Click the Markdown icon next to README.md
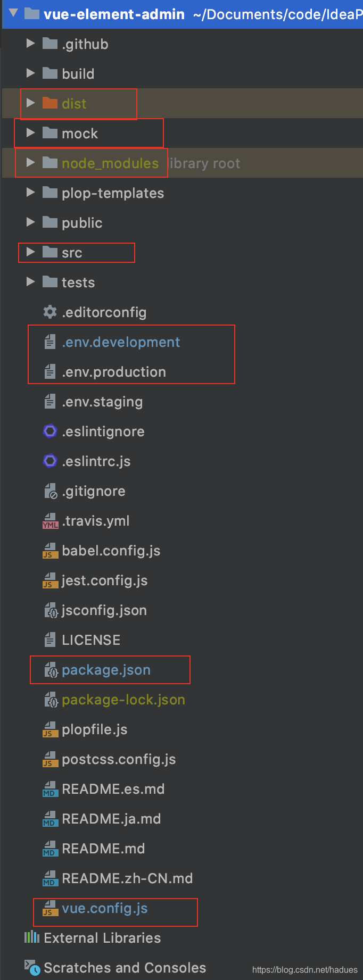 tap(49, 849)
